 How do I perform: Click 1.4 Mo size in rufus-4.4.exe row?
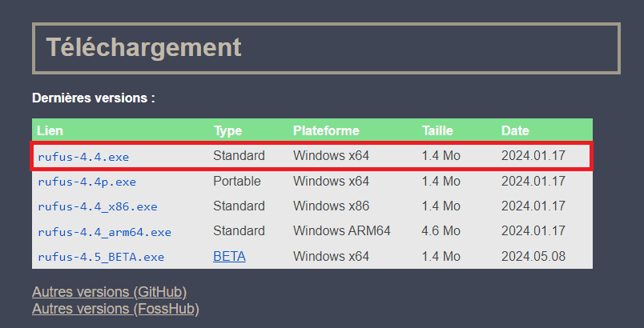click(441, 155)
